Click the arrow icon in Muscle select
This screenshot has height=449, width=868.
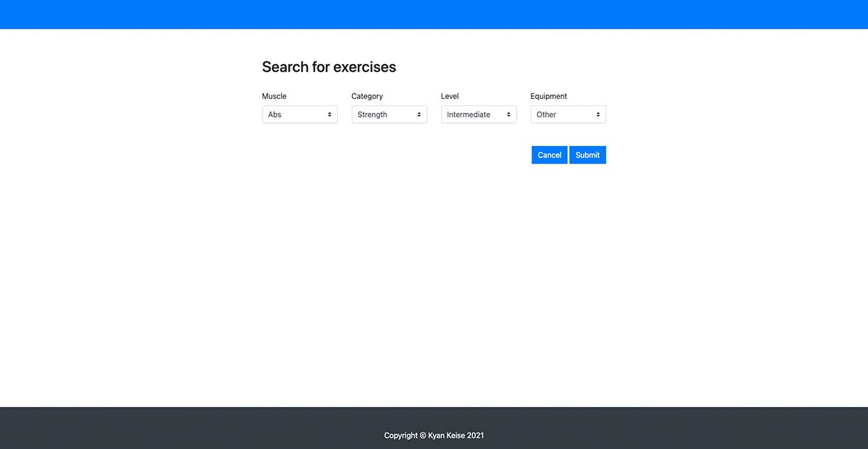(x=329, y=115)
